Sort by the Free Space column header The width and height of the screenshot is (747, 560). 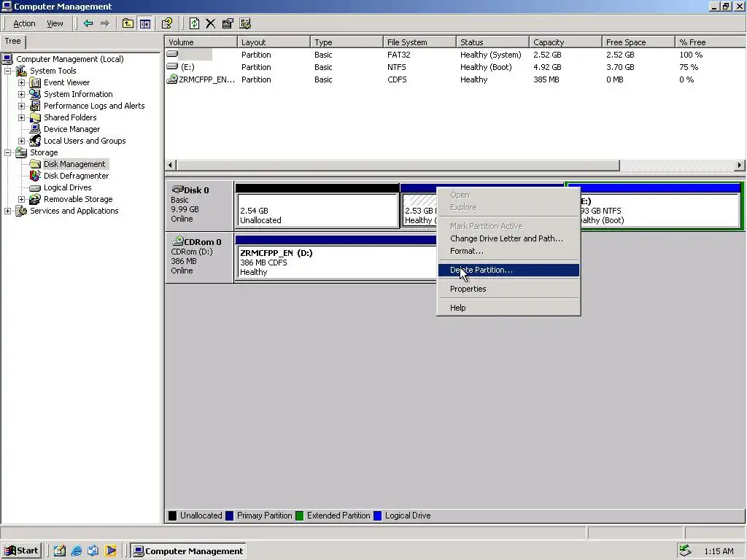click(638, 42)
